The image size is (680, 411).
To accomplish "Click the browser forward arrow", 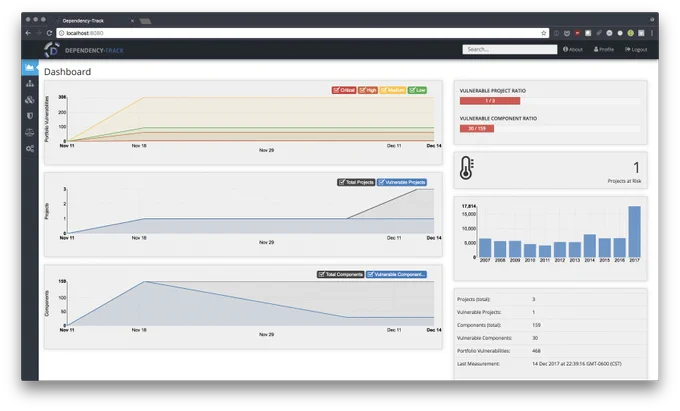I will [39, 33].
